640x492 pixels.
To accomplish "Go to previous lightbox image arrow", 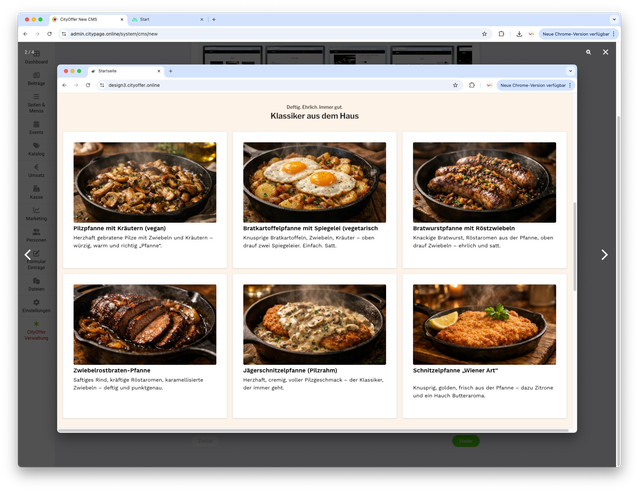I will pos(28,255).
